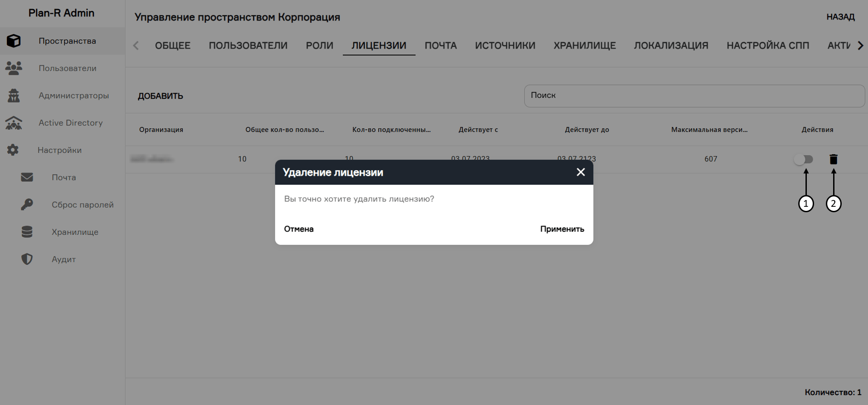The height and width of the screenshot is (405, 868).
Task: Click the Пользователи people icon
Action: (14, 68)
